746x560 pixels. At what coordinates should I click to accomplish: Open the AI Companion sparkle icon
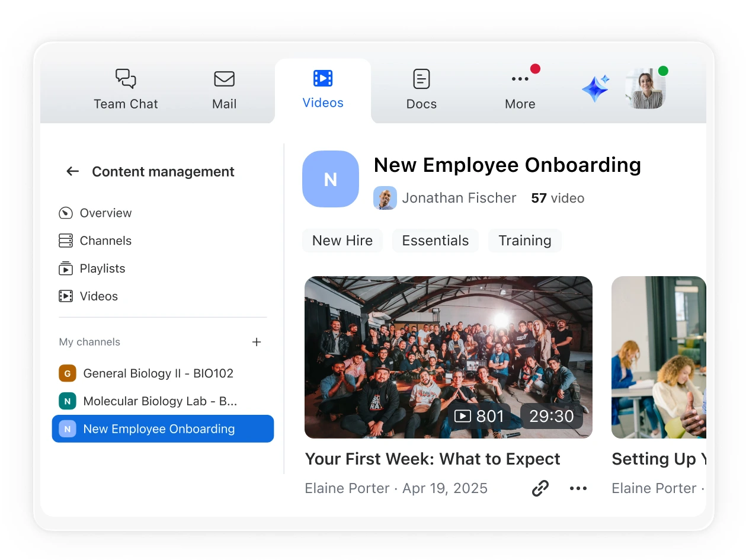click(x=595, y=89)
